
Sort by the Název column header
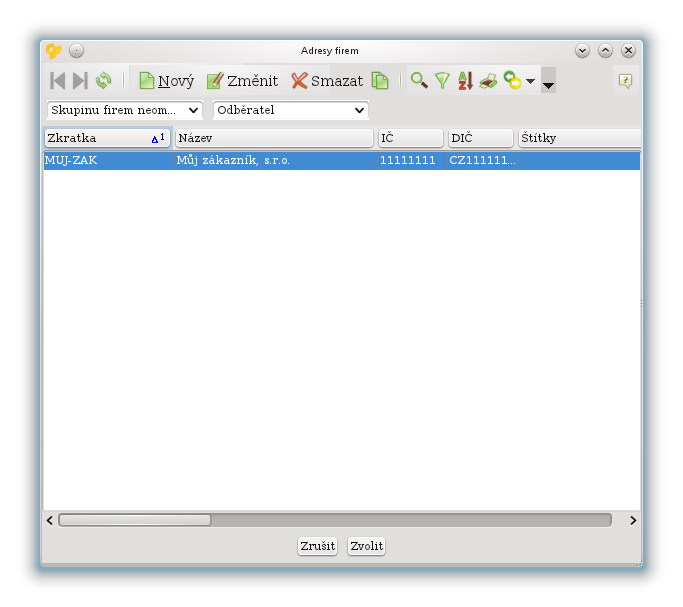274,138
